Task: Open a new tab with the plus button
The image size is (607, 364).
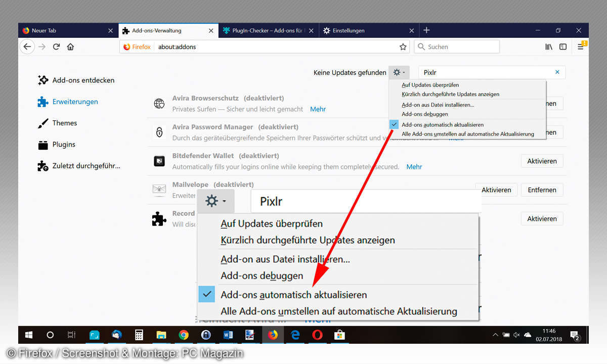Action: click(x=426, y=30)
